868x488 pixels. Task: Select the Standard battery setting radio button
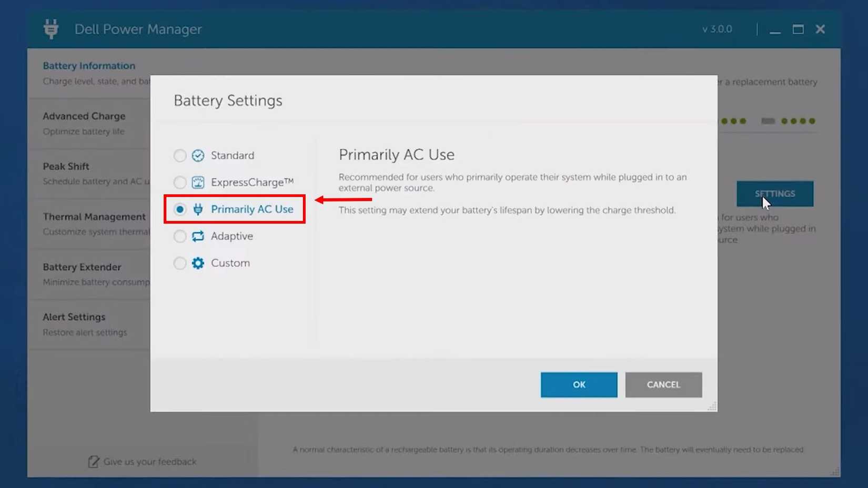coord(180,155)
